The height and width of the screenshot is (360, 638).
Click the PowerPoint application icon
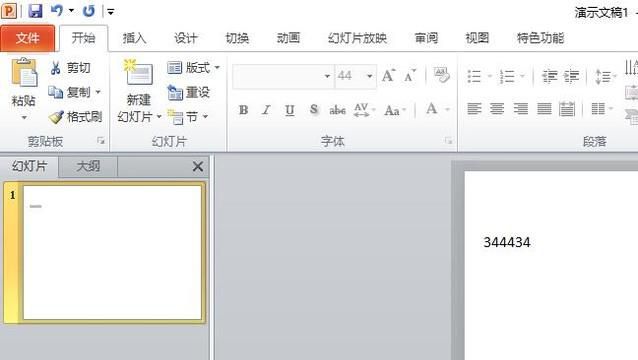9,11
